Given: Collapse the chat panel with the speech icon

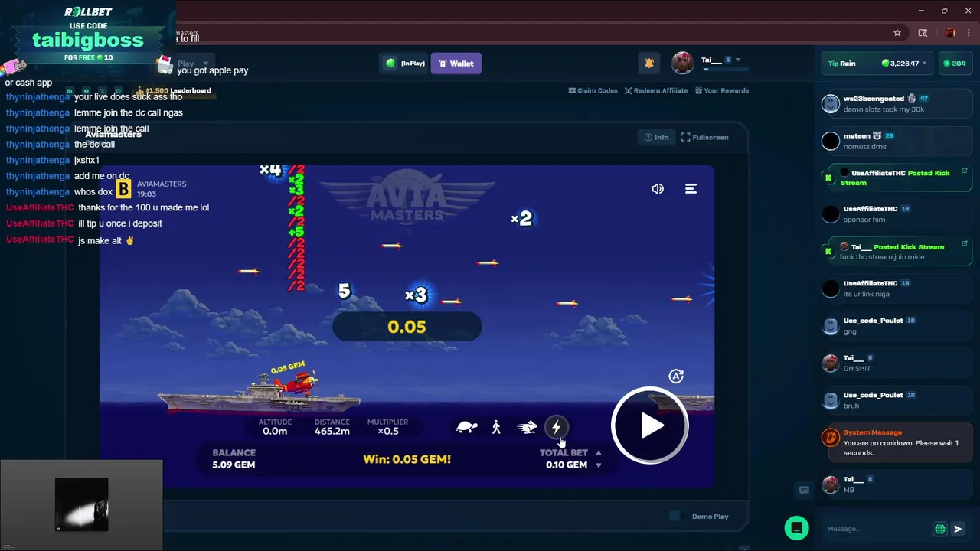Looking at the screenshot, I should point(804,490).
